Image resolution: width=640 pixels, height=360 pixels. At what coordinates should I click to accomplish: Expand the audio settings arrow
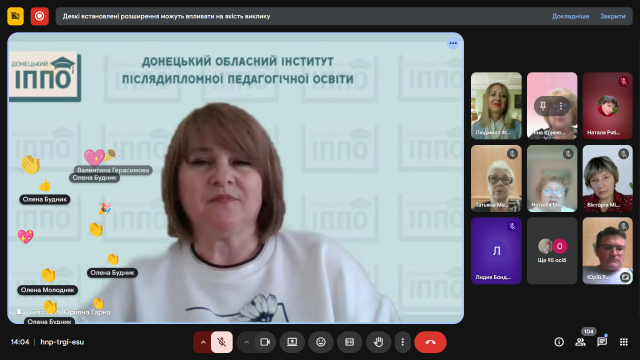click(x=203, y=342)
